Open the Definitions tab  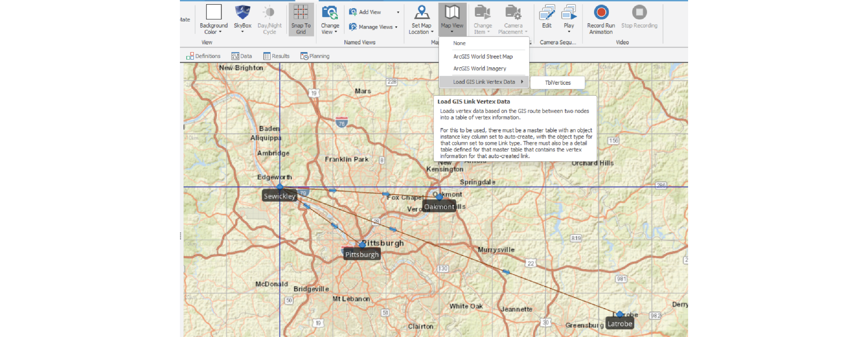pos(204,56)
